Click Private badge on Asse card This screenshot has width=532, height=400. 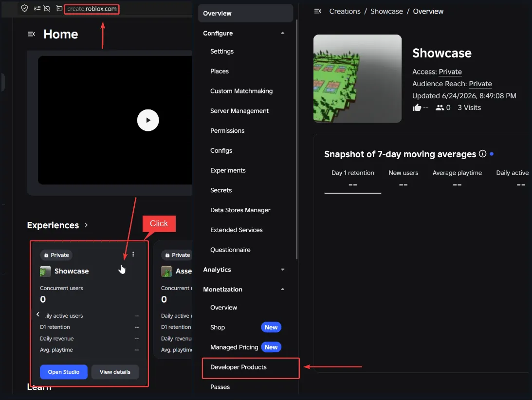point(176,255)
